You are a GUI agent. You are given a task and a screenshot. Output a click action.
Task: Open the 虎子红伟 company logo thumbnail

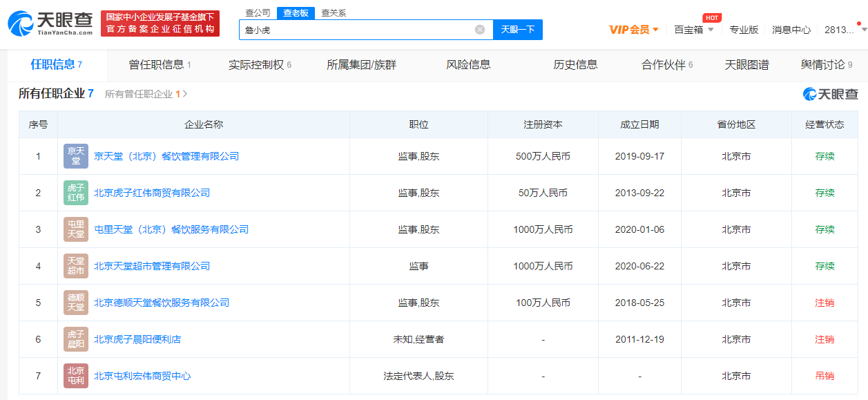point(76,193)
